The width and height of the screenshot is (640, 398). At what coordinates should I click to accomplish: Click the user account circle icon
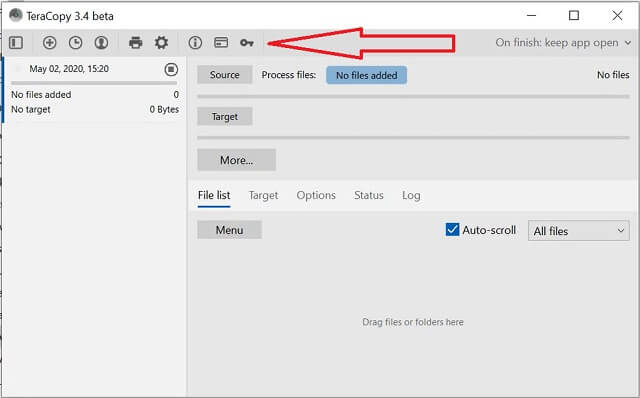[101, 42]
